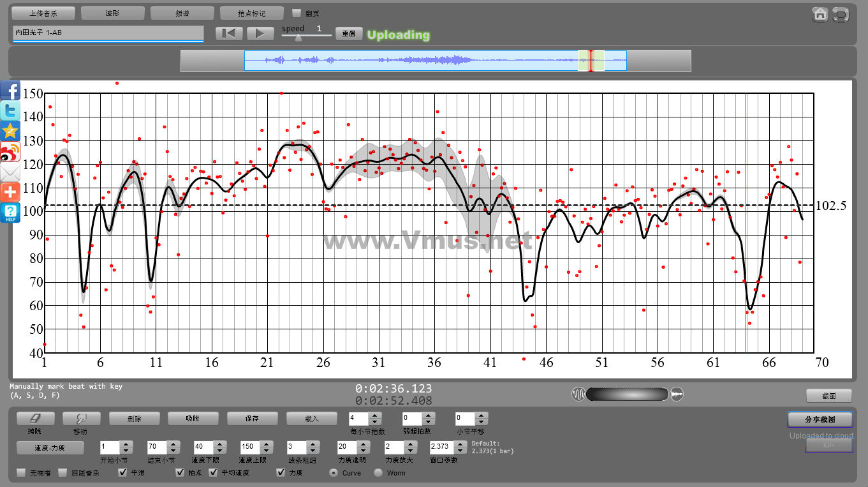Click the speed slider handle
868x487 pixels.
pos(298,38)
